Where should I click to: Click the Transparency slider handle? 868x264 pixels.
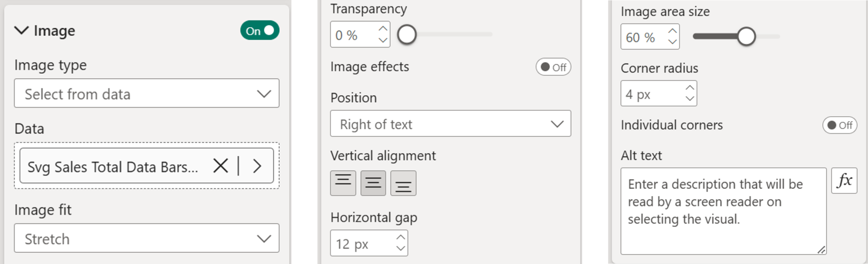[407, 34]
